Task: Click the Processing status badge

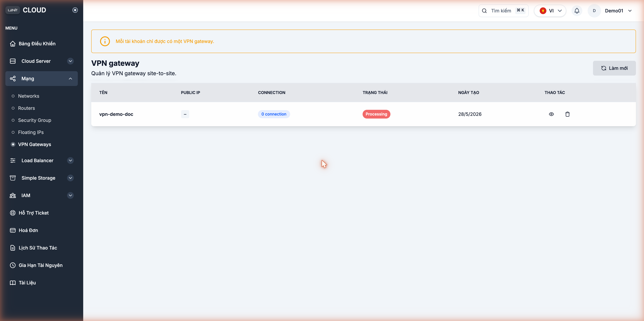Action: click(x=376, y=114)
